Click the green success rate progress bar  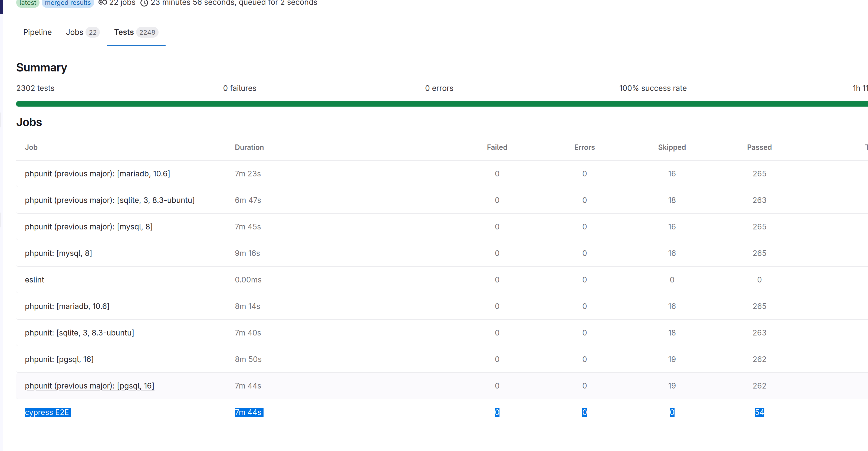click(438, 104)
